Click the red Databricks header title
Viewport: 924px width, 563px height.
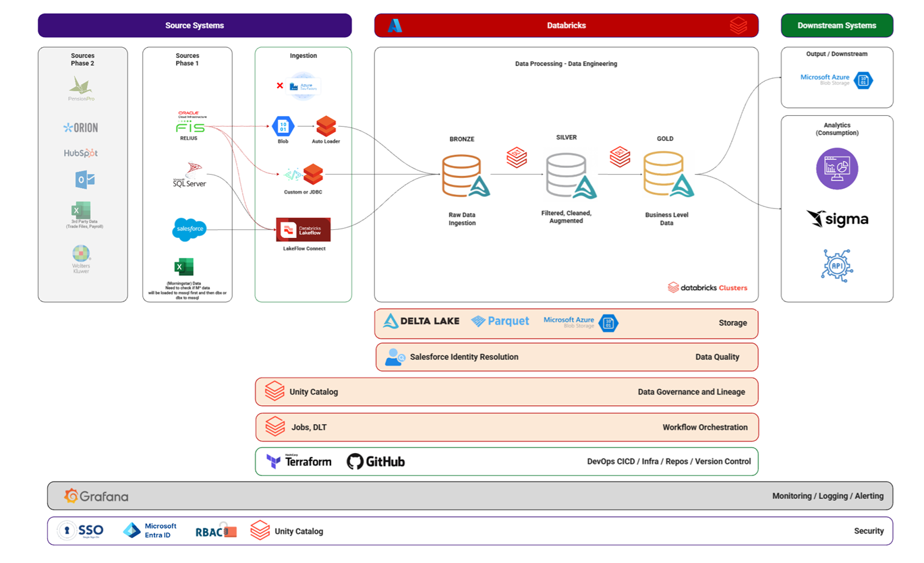tap(567, 26)
